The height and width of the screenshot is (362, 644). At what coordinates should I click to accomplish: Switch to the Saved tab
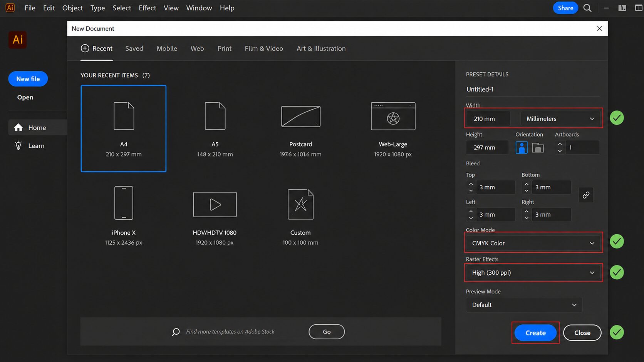pos(134,48)
